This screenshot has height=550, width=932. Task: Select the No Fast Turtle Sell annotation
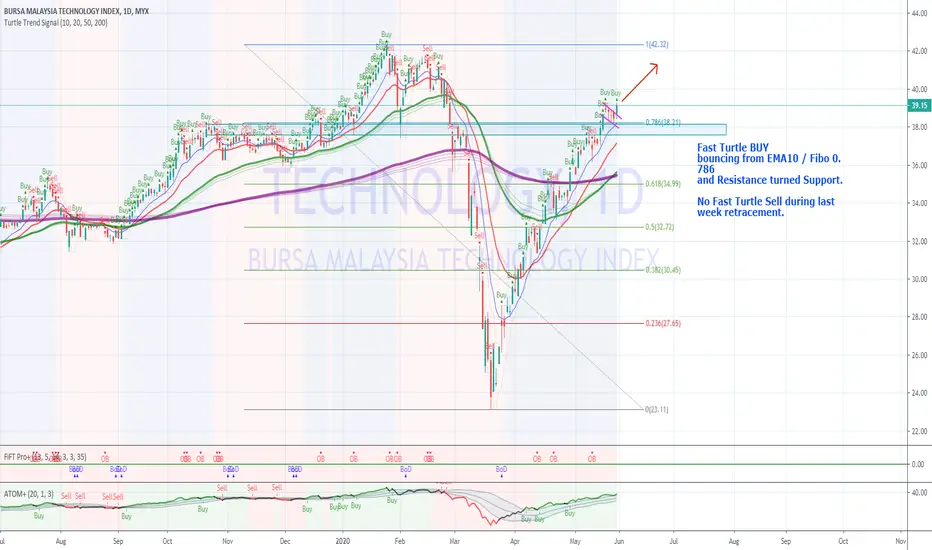click(x=766, y=207)
